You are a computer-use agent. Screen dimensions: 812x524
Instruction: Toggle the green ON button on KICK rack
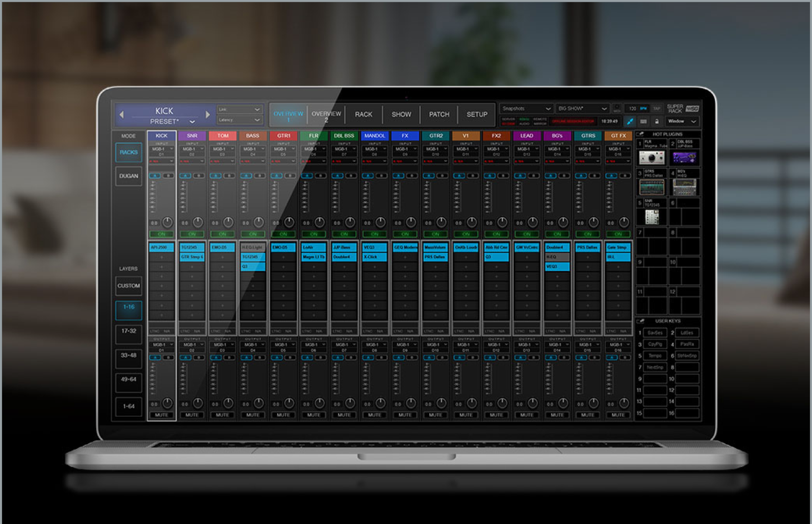[x=162, y=234]
